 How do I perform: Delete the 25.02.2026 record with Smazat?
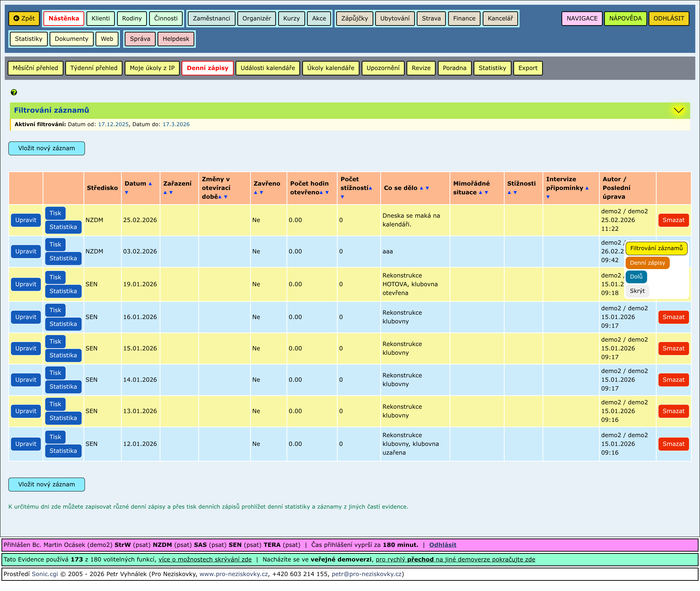tap(673, 220)
